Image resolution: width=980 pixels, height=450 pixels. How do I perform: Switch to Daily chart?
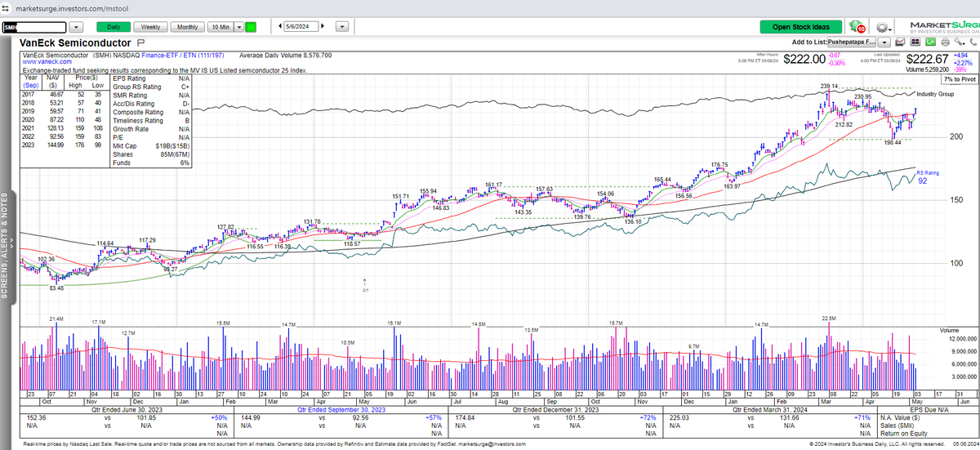114,27
